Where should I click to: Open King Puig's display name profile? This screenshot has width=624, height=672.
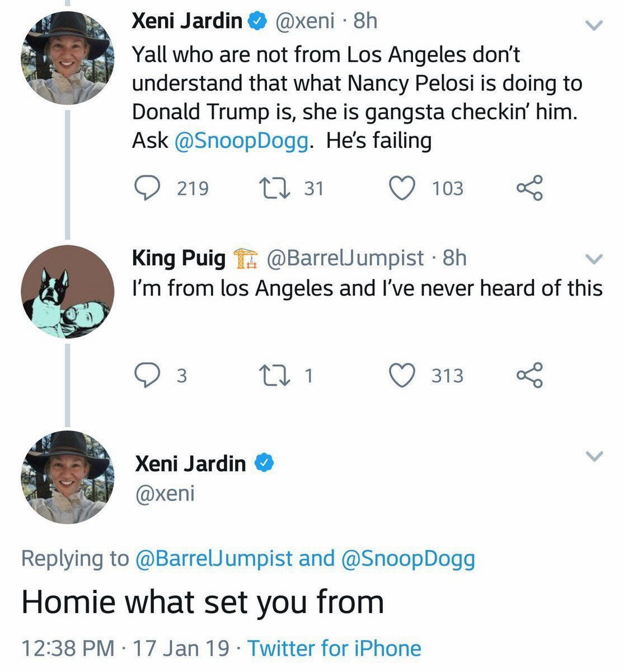tap(179, 258)
